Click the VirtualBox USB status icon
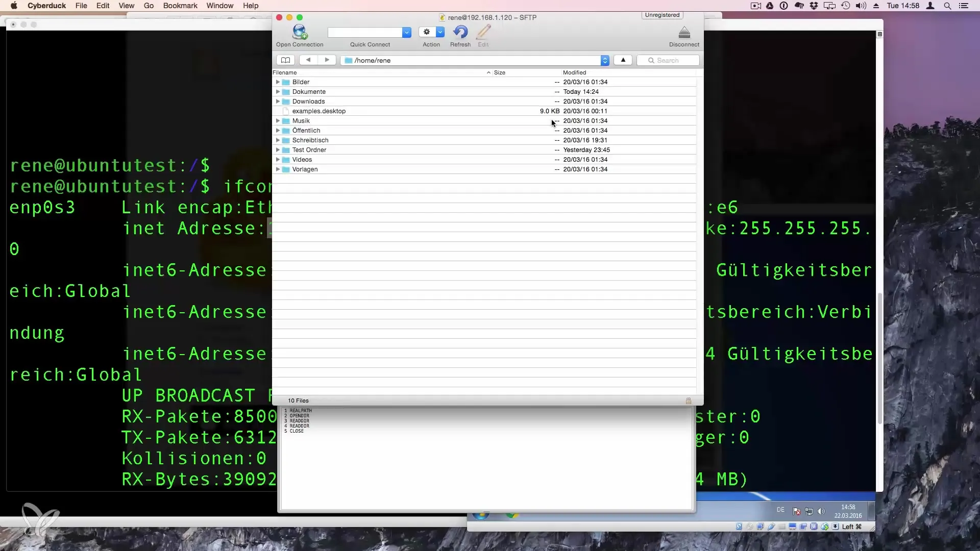The width and height of the screenshot is (980, 551). [771, 527]
